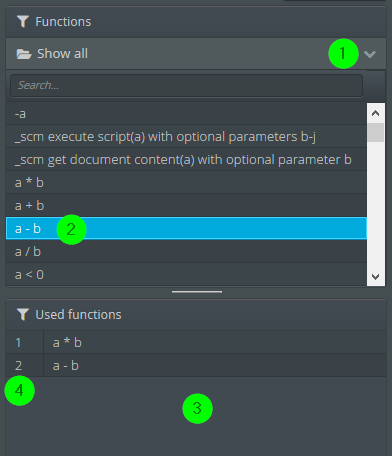Screen dimensions: 392x456
Task: Choose the a * b function in the list
Action: [186, 183]
